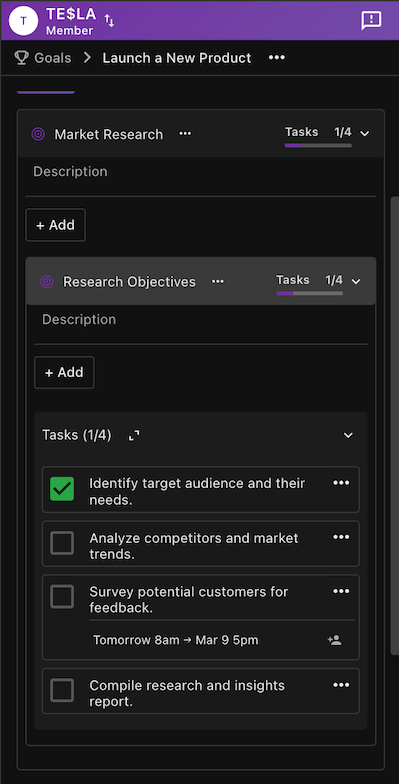Click the Market Research heading

[x=108, y=134]
